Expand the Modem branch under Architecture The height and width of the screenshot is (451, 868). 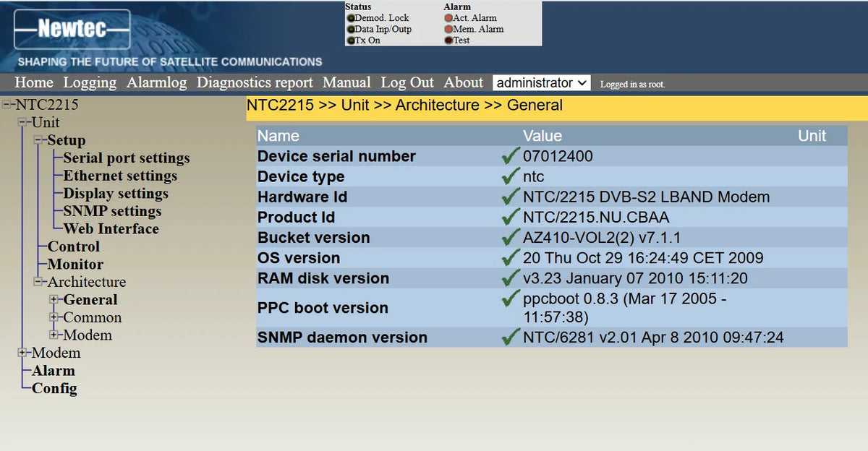[x=54, y=335]
